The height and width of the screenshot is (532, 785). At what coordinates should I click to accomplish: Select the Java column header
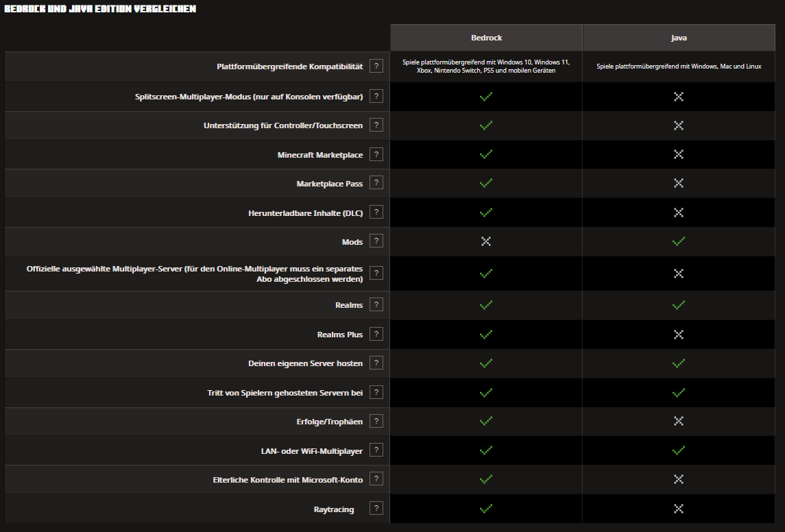[679, 38]
